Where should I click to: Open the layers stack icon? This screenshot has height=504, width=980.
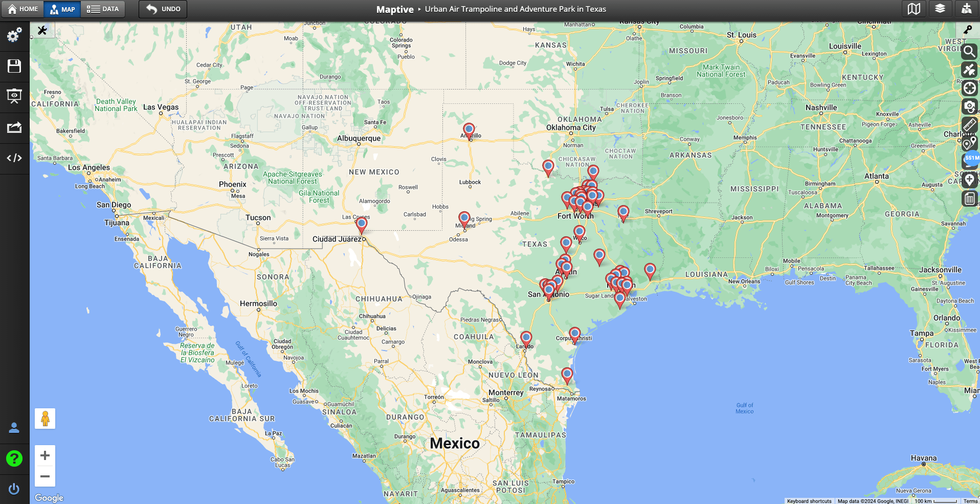[x=940, y=9]
